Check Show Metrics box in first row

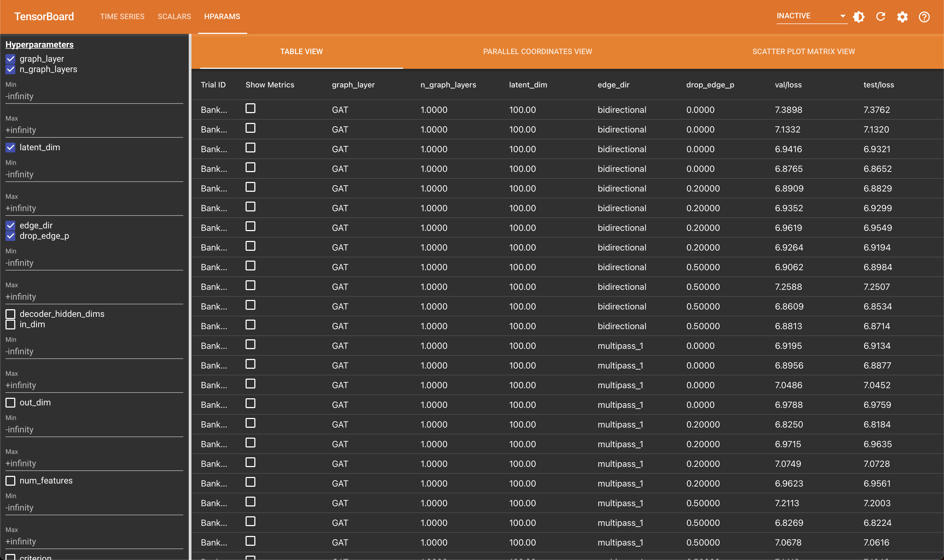[x=250, y=109]
